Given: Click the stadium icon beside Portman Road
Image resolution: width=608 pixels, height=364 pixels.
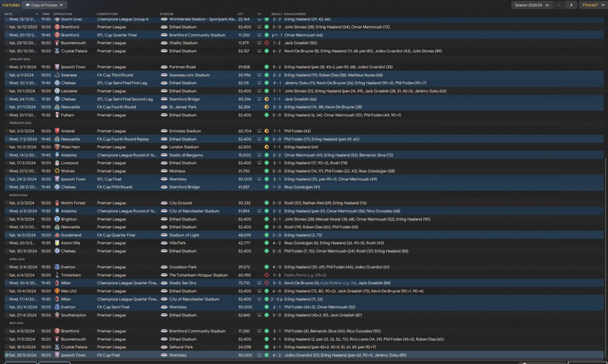Looking at the screenshot, I should point(164,67).
